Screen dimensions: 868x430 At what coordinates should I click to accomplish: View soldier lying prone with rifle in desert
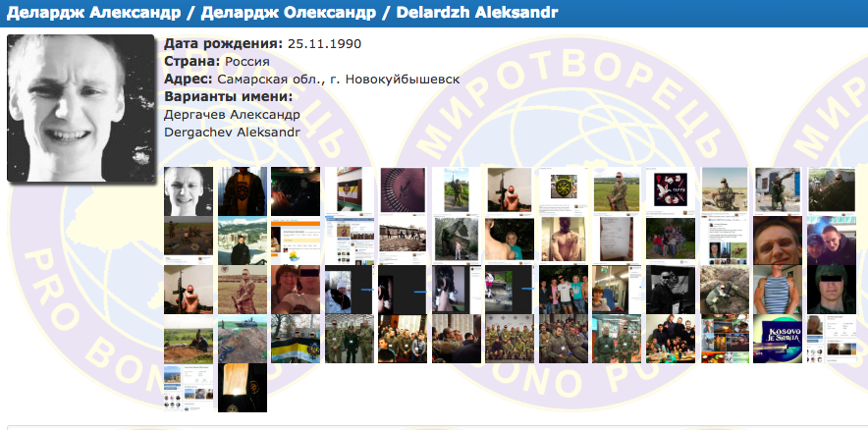(x=725, y=189)
